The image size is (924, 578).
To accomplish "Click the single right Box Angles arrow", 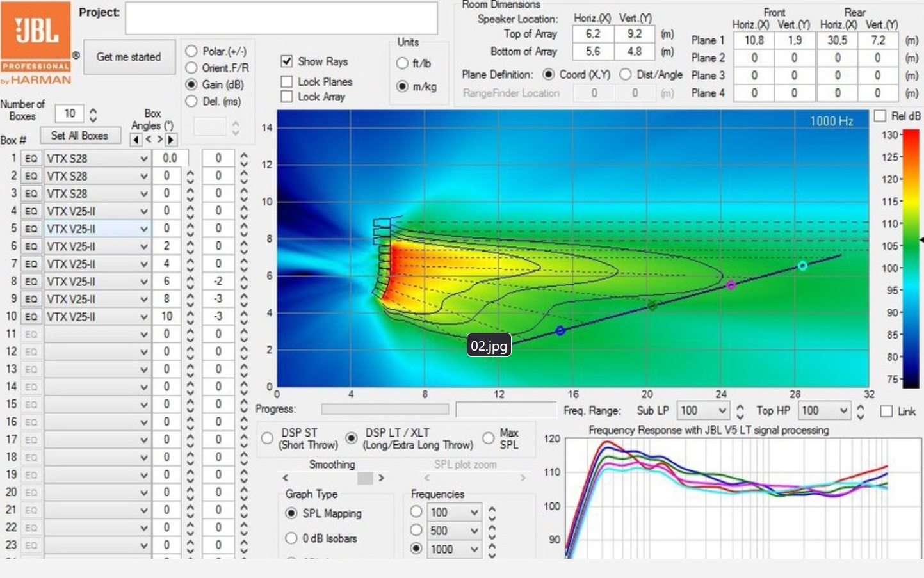I will [x=160, y=140].
